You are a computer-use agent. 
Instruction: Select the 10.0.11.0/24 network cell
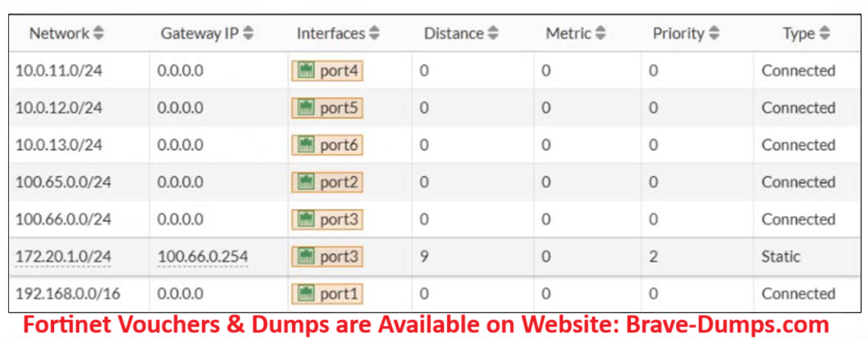point(59,71)
